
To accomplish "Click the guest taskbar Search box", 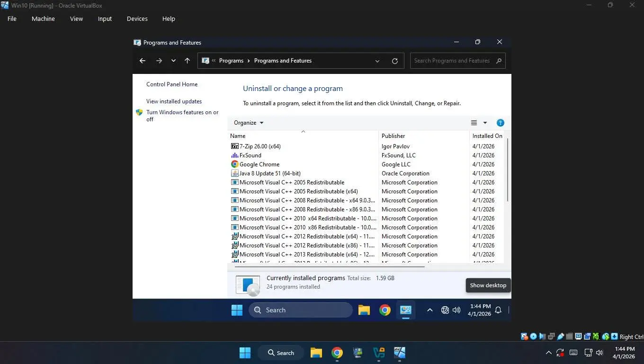I will [301, 310].
